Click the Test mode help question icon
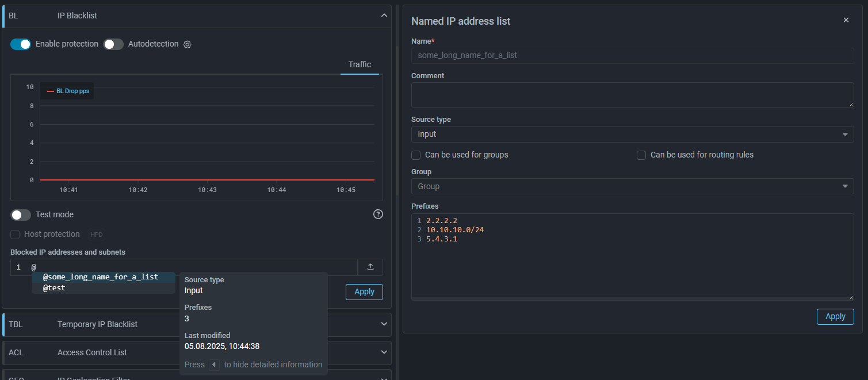868x380 pixels. click(x=378, y=214)
